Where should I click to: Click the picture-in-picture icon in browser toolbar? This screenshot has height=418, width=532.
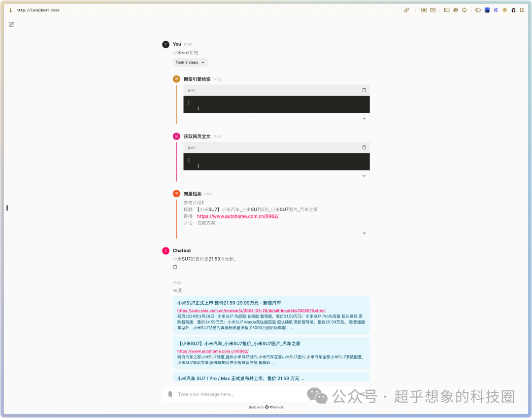(424, 10)
